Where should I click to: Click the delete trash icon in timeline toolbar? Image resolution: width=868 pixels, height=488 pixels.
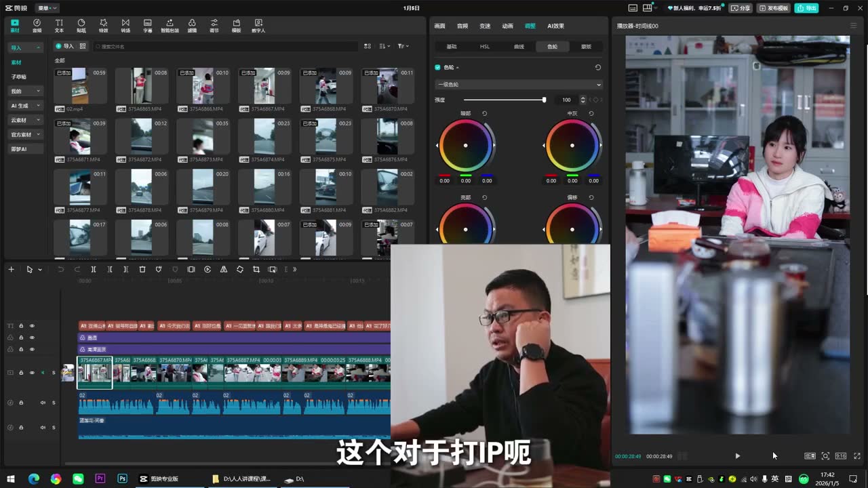[x=142, y=269]
